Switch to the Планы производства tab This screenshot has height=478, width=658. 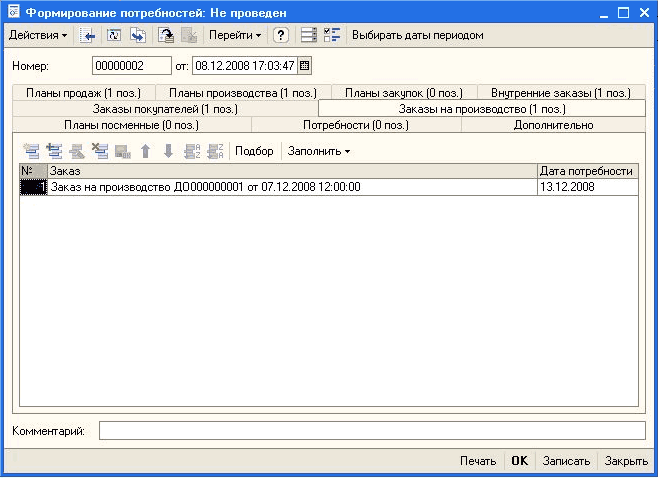(243, 93)
